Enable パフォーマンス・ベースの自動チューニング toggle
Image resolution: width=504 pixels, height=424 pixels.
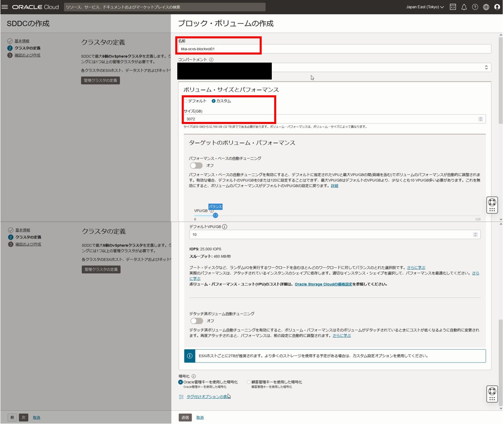[x=196, y=166]
